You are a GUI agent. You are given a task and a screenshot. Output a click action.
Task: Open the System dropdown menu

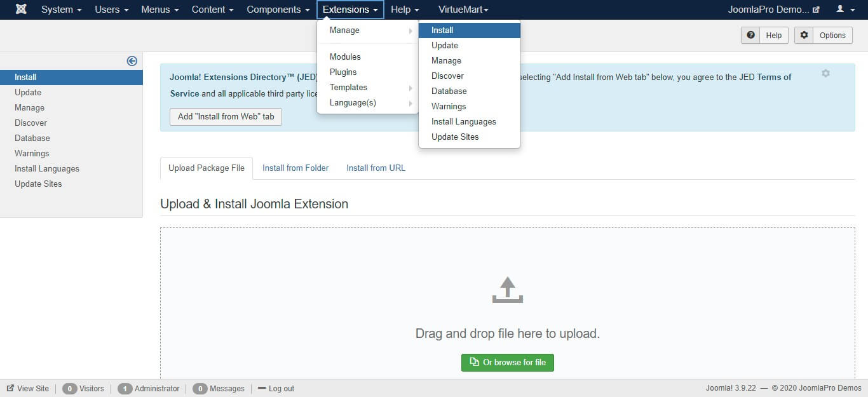(x=61, y=10)
